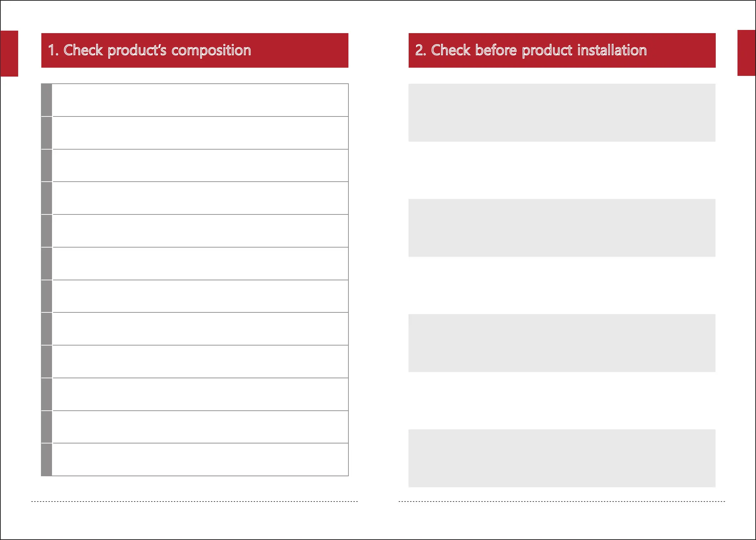Select the third gray box on the right page
Image resolution: width=756 pixels, height=540 pixels.
562,343
